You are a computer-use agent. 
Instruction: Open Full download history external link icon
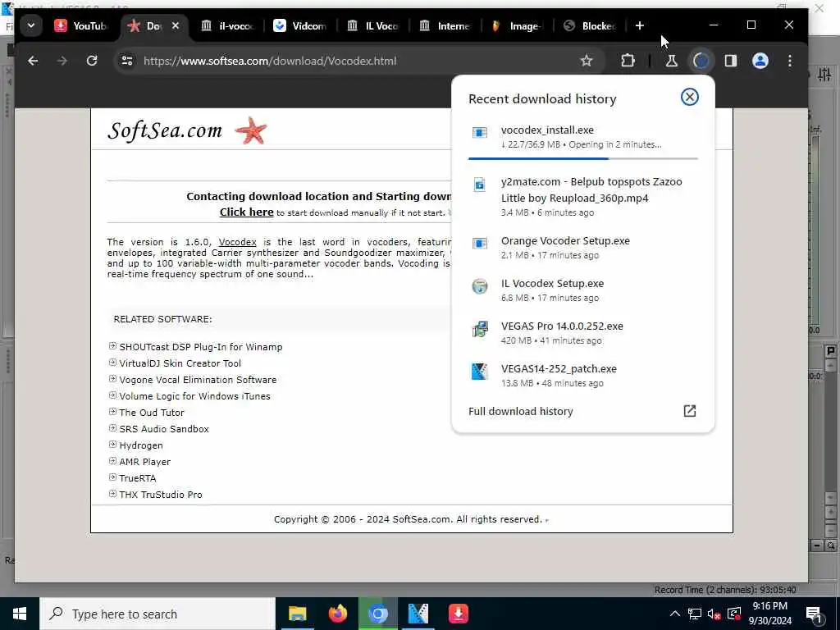click(x=689, y=411)
